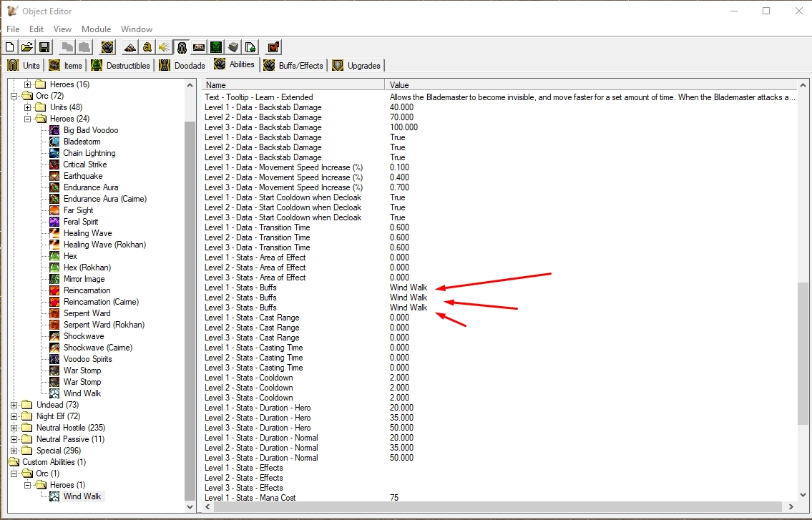Click the Mirror Image ability icon

pos(54,279)
